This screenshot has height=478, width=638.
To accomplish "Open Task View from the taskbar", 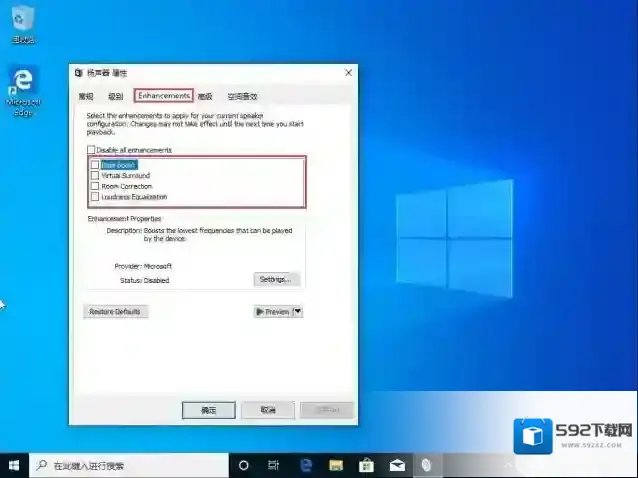I will pyautogui.click(x=273, y=465).
